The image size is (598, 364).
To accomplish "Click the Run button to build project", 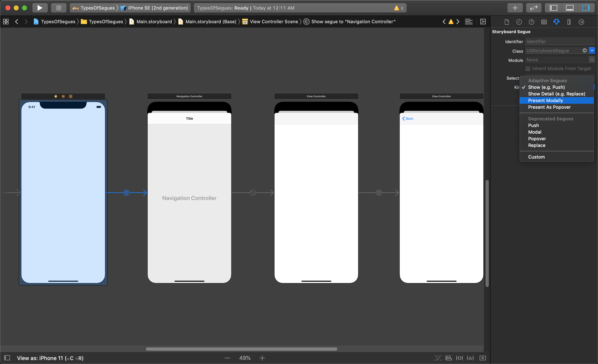I will coord(39,7).
